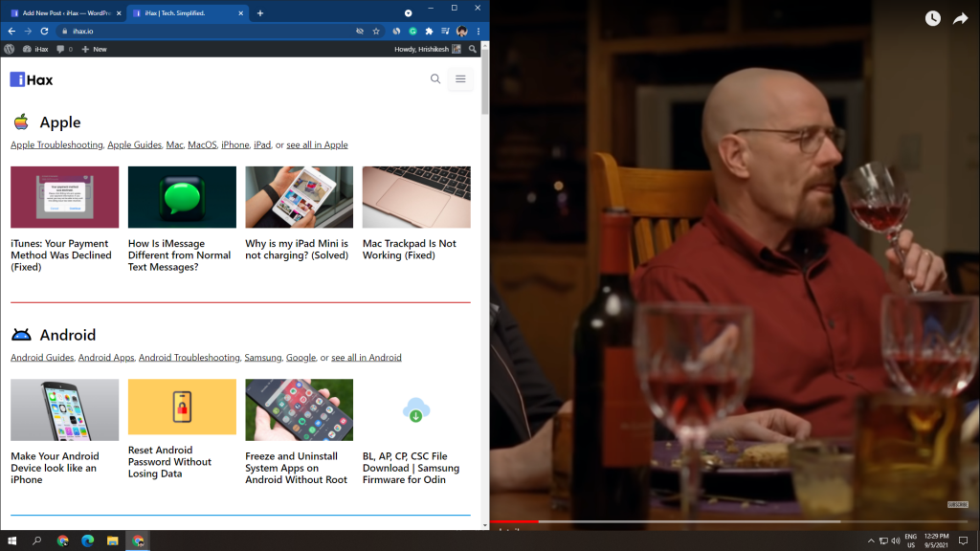Image resolution: width=980 pixels, height=551 pixels.
Task: Open the Windows Start menu
Action: pos(11,540)
